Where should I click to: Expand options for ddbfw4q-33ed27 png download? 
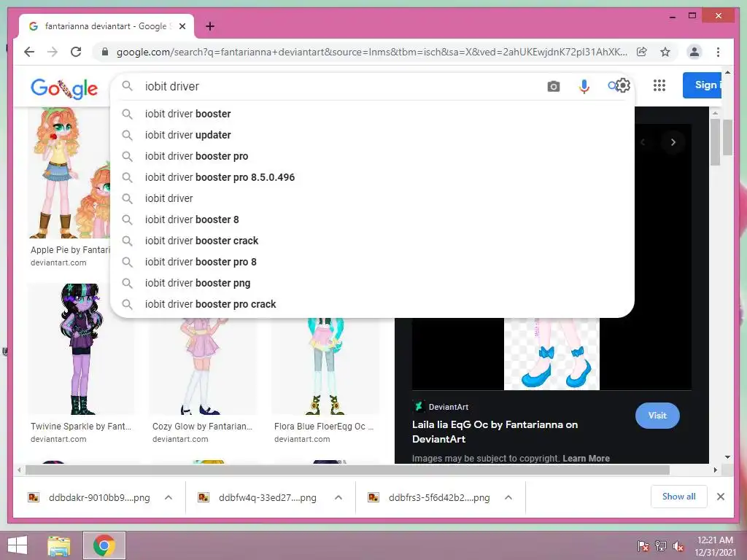338,497
